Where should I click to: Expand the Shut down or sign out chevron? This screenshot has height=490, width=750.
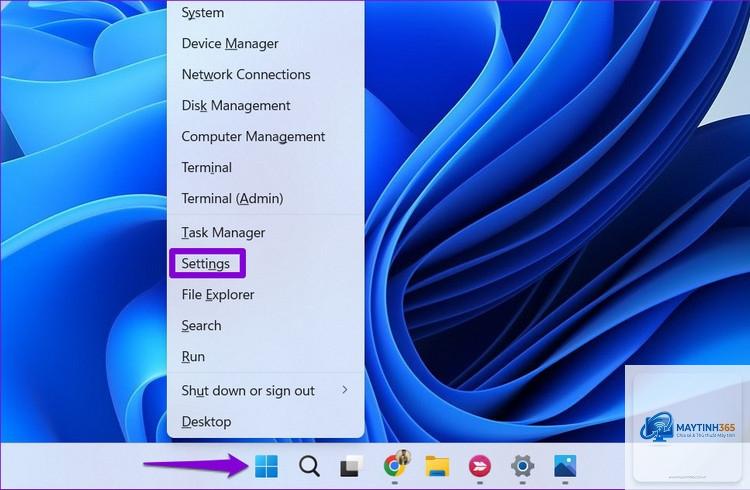pyautogui.click(x=345, y=390)
